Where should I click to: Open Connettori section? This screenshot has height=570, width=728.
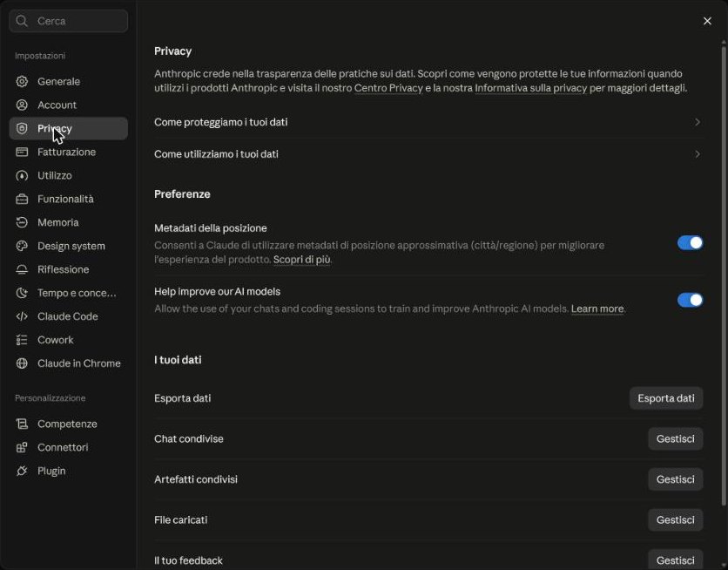click(68, 447)
